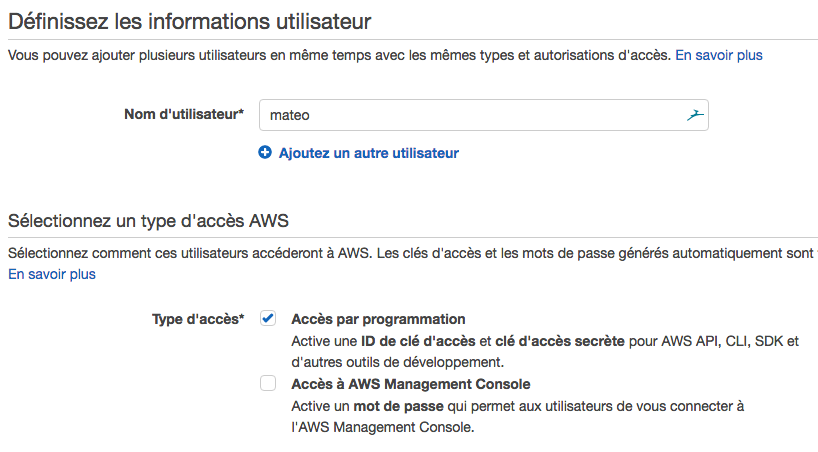
Task: Click the Accès par programmation label
Action: pos(378,319)
